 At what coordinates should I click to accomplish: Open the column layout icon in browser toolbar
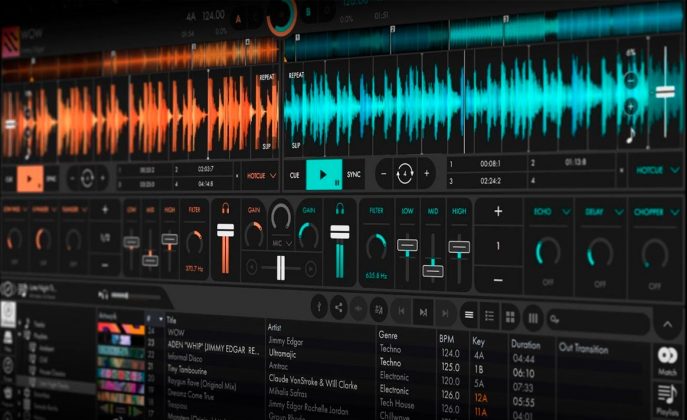pos(533,318)
